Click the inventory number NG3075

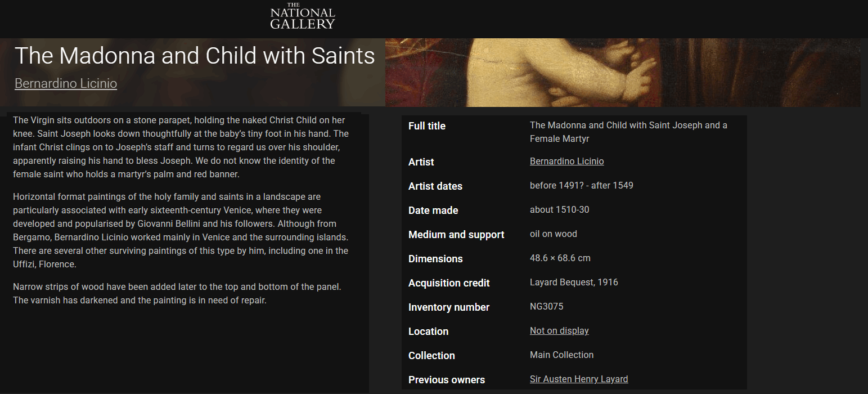(546, 307)
